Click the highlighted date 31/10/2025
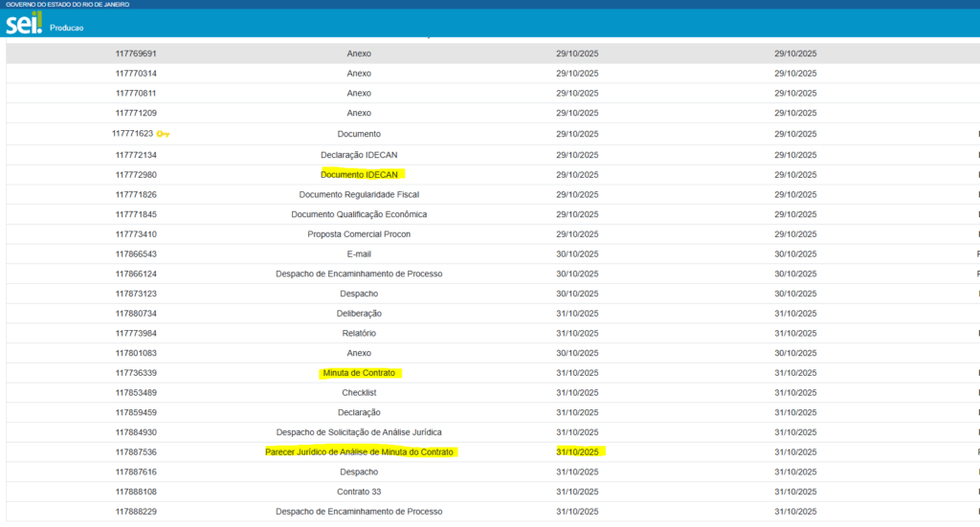Image resolution: width=980 pixels, height=527 pixels. pyautogui.click(x=577, y=452)
